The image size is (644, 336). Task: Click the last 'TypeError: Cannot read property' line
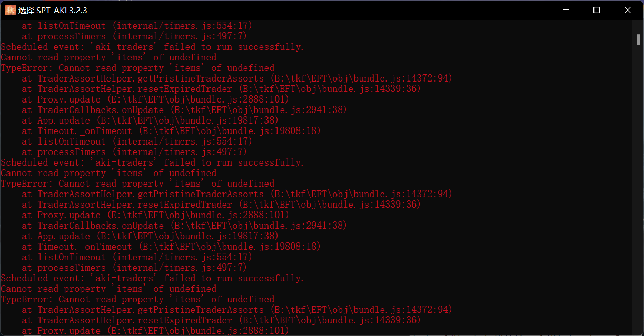coord(137,299)
